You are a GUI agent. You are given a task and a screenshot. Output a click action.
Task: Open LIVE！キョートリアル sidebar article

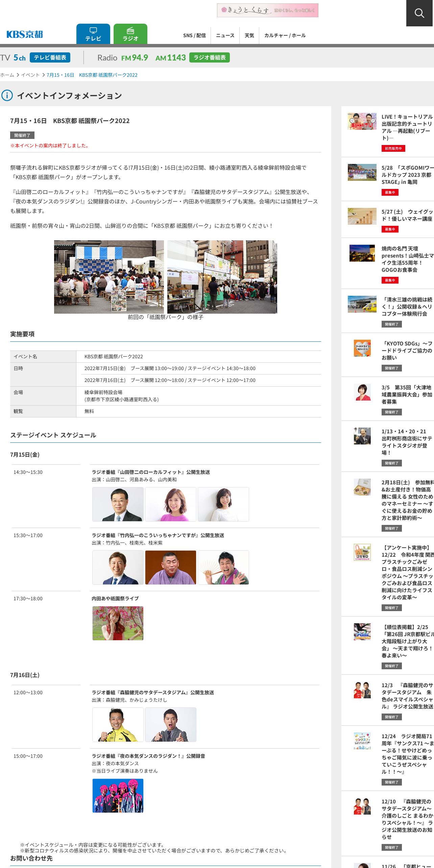click(x=407, y=127)
